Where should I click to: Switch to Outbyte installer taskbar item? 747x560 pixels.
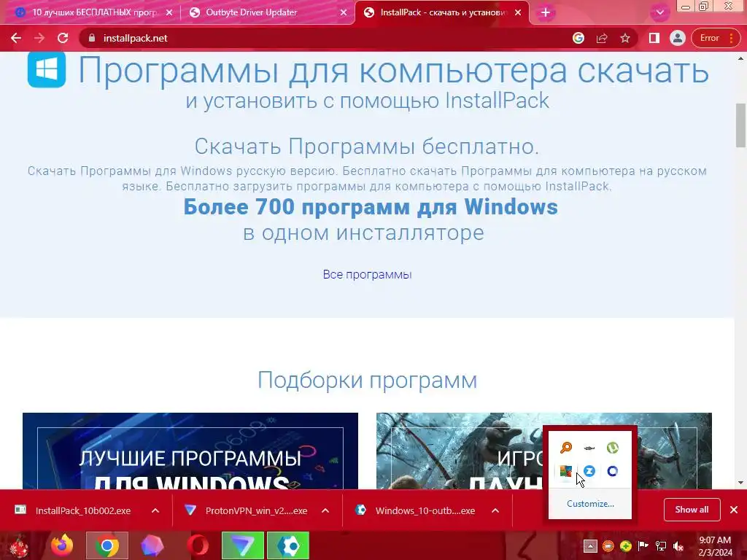tap(288, 545)
